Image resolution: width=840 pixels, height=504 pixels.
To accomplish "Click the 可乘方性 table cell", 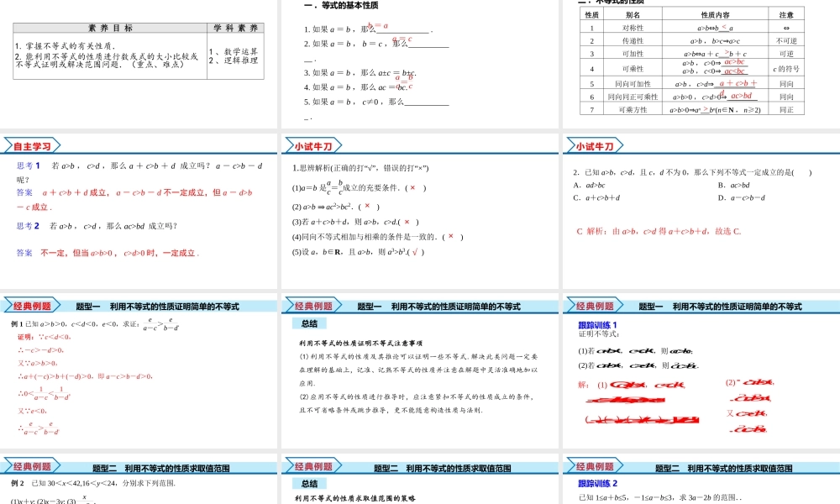I will tap(633, 110).
